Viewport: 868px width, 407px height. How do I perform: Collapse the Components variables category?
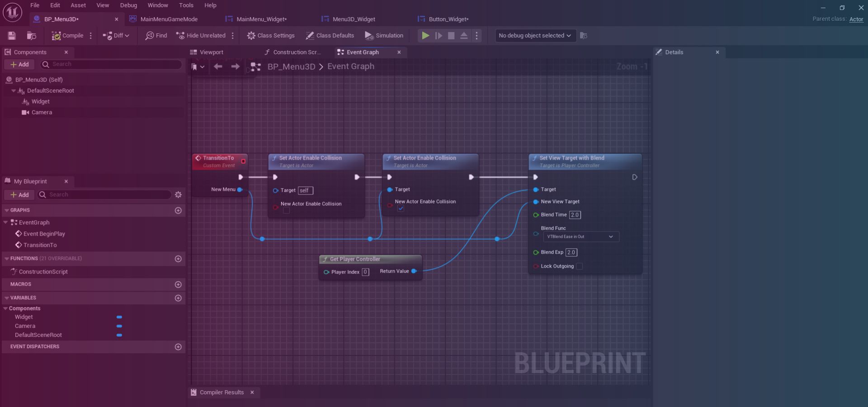point(5,308)
